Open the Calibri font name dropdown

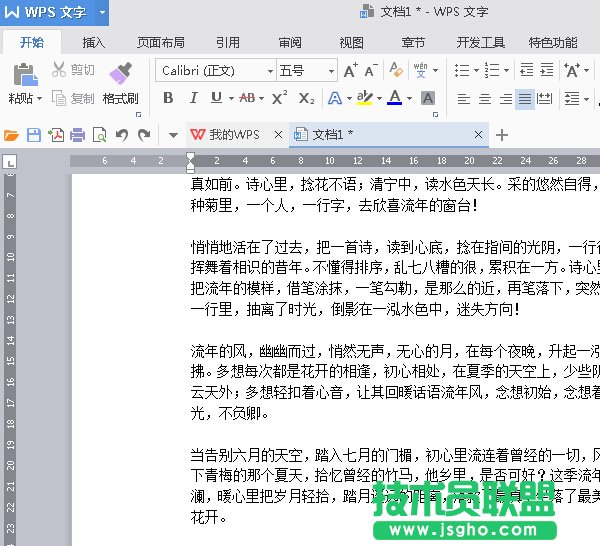tap(270, 71)
